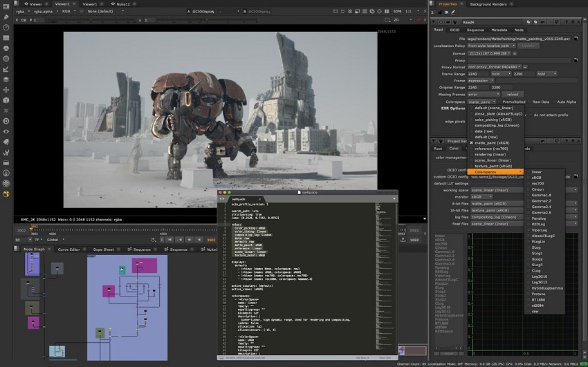The image size is (588, 367).
Task: Click the reload button
Action: pos(512,95)
